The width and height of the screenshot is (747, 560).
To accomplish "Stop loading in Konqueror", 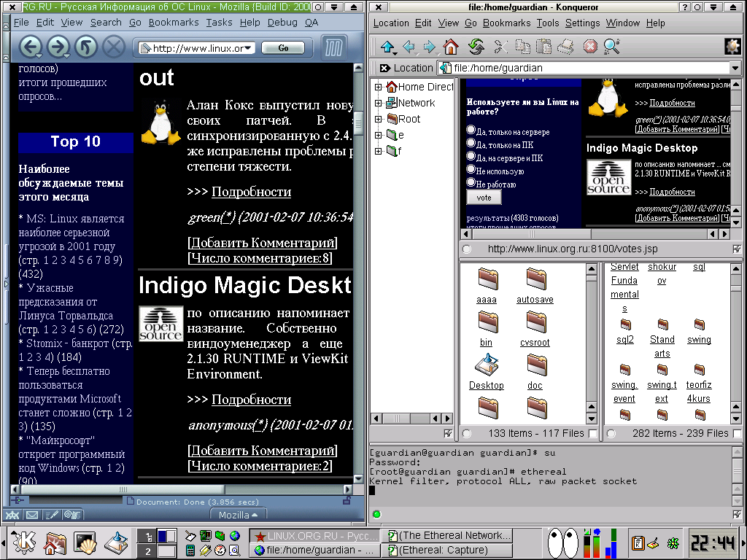I will (x=590, y=47).
